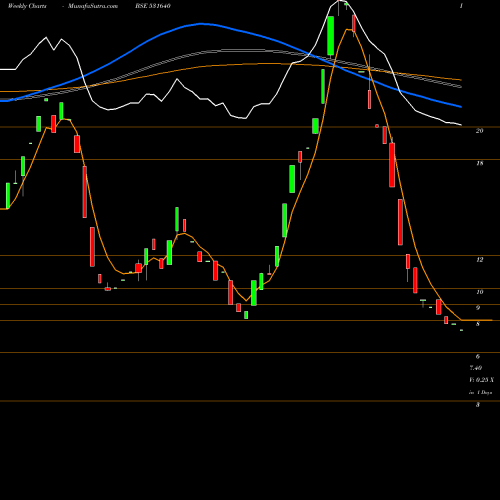Click the price axis label '9'
The image size is (500, 500).
[478, 308]
